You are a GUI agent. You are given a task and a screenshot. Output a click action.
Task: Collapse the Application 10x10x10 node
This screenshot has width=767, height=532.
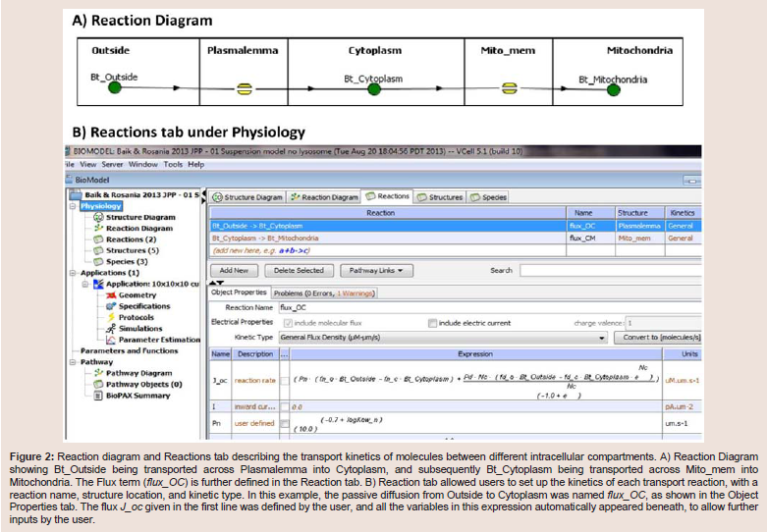[x=85, y=284]
